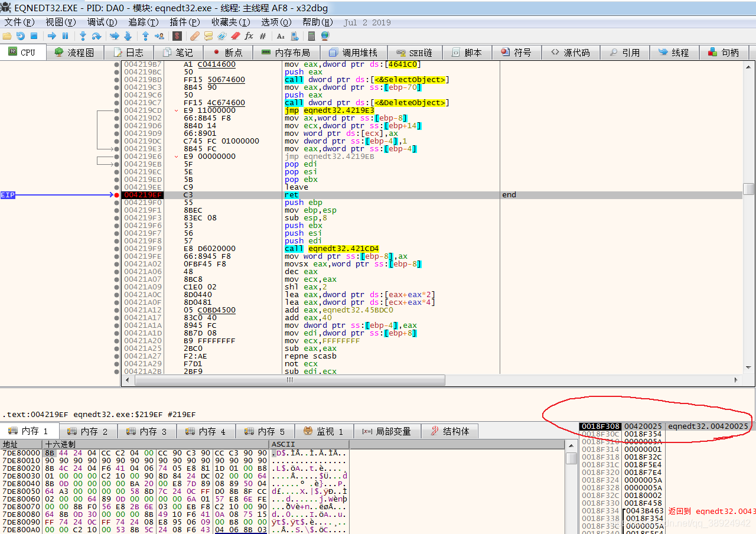Click the Open file folder icon

coord(6,36)
